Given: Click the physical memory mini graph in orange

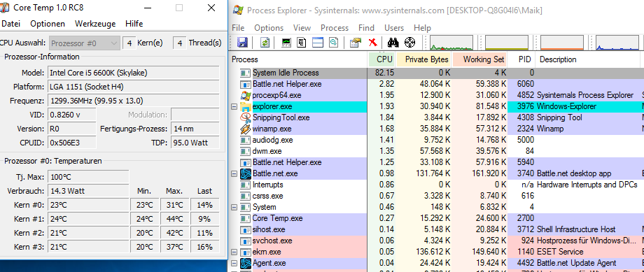Looking at the screenshot, I should click(562, 43).
